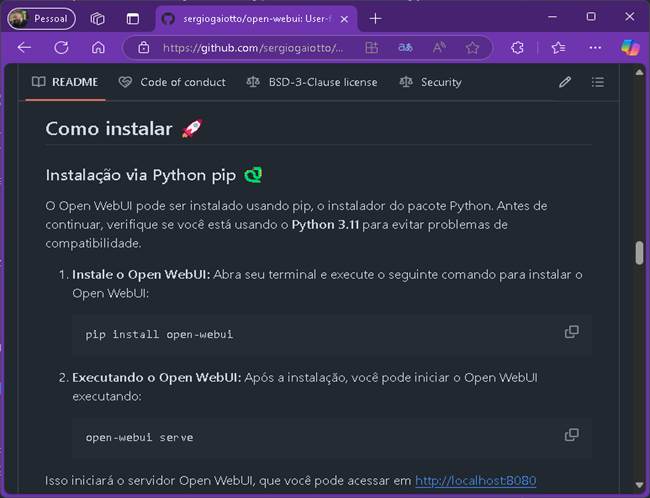Open the Pessoal profile button

point(41,19)
